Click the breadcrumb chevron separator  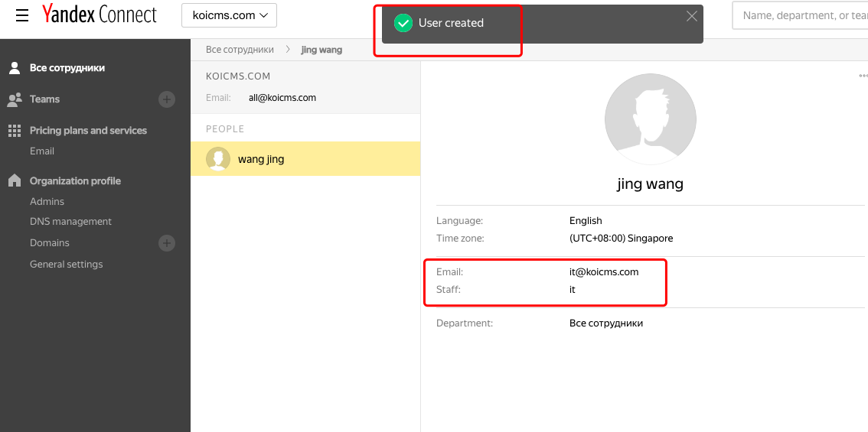point(288,50)
